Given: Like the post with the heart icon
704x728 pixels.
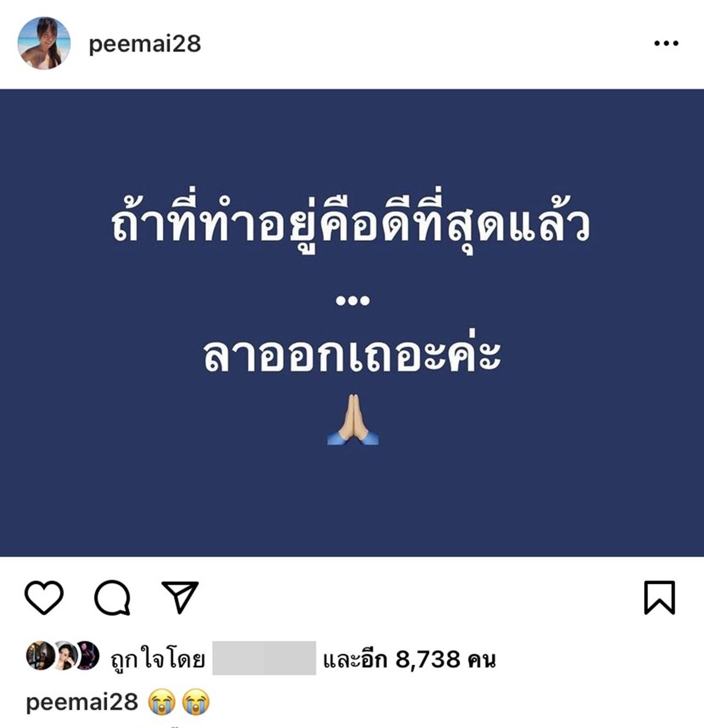Looking at the screenshot, I should pos(44,597).
